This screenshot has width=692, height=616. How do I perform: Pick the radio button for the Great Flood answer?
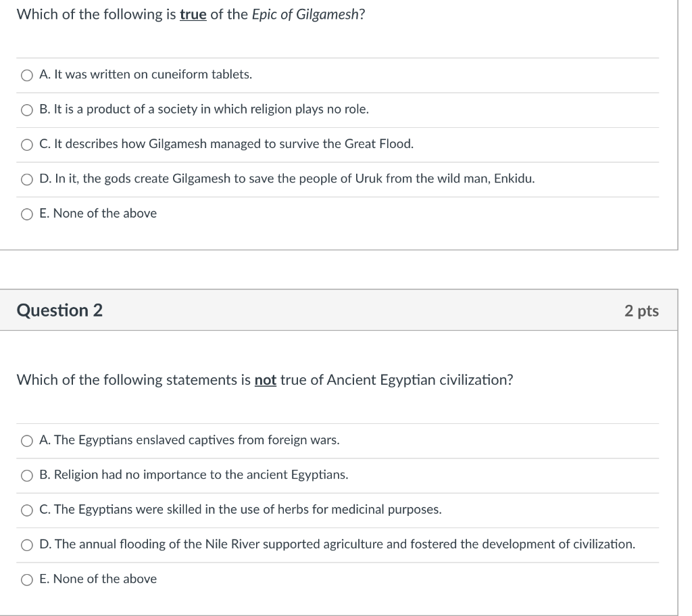coord(27,145)
